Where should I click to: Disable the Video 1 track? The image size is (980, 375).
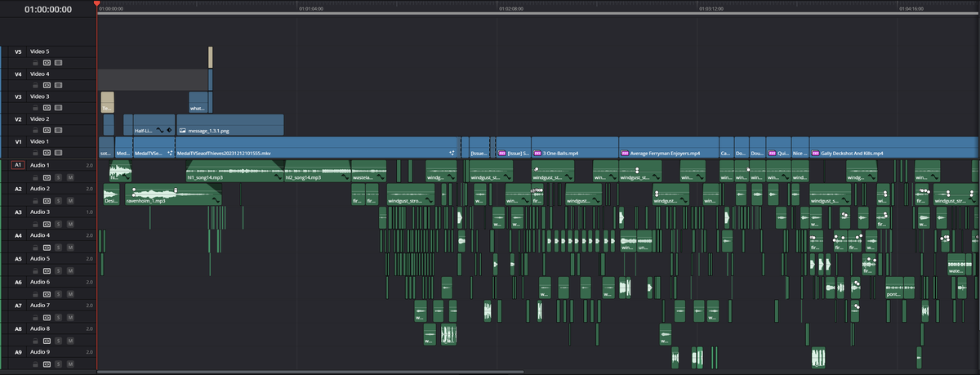59,154
